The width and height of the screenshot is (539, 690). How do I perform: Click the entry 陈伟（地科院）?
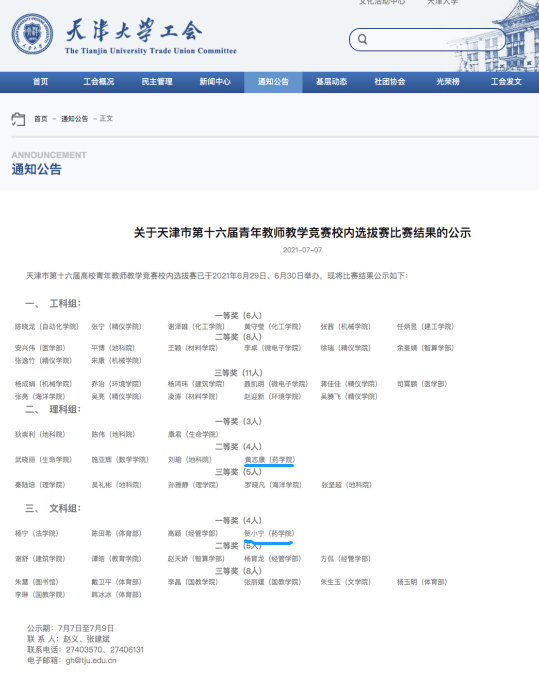click(113, 435)
